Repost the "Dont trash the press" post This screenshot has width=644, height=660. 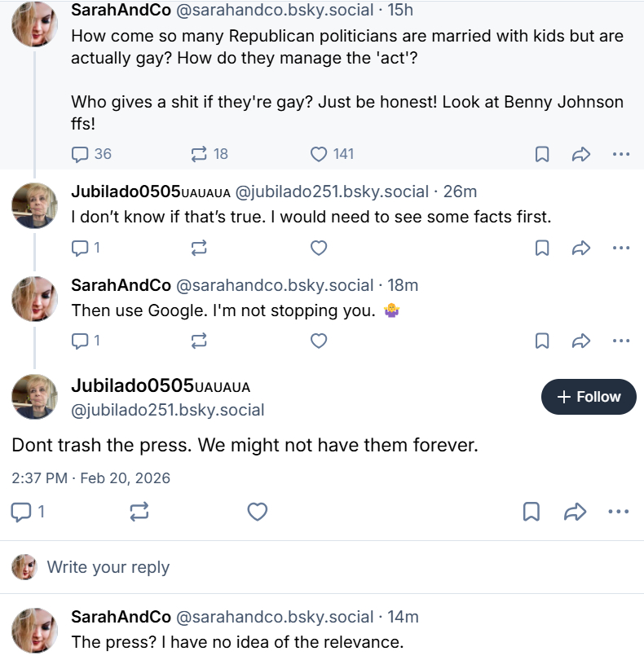[x=139, y=512]
